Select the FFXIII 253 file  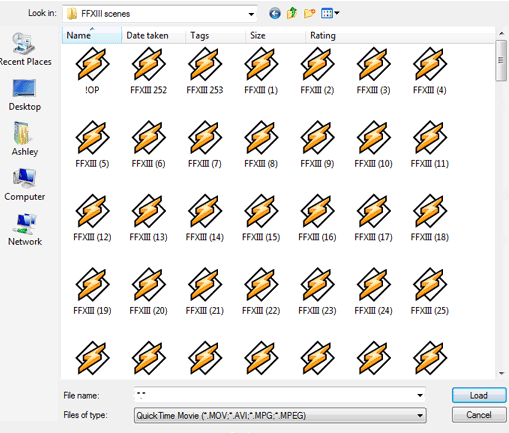click(205, 71)
